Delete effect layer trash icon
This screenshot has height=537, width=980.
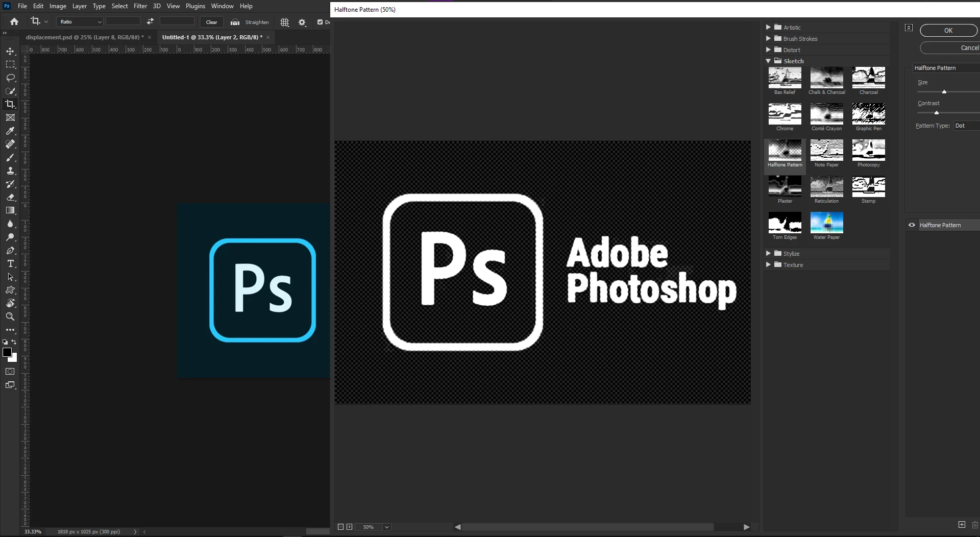975,524
